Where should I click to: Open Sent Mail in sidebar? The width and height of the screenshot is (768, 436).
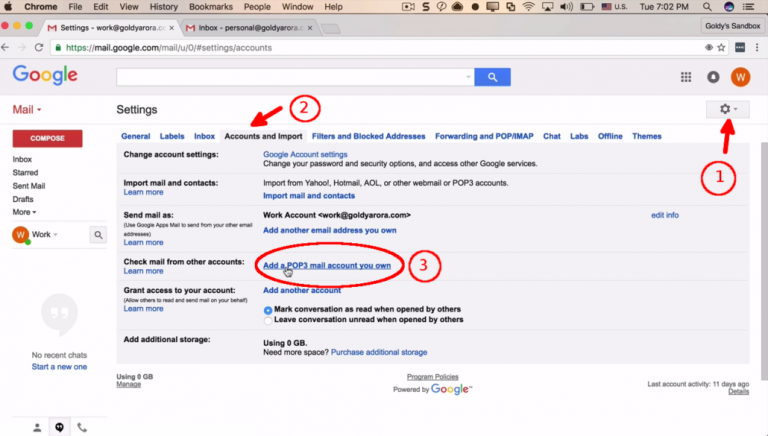(x=29, y=186)
